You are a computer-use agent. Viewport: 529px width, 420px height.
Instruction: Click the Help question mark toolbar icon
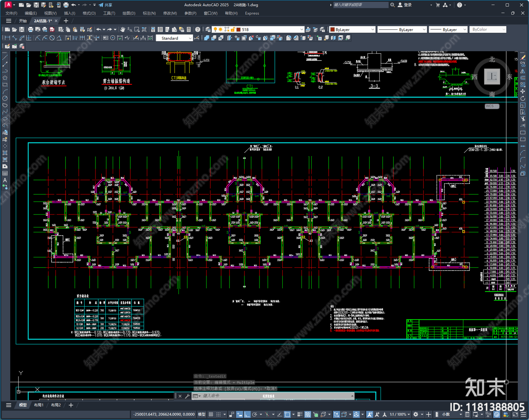tap(197, 29)
